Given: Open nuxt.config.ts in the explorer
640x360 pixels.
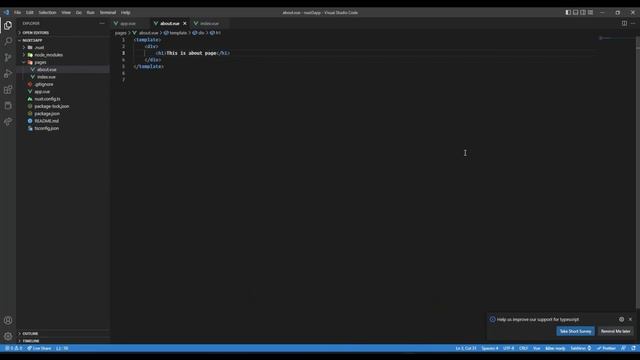Looking at the screenshot, I should click(x=63, y=99).
